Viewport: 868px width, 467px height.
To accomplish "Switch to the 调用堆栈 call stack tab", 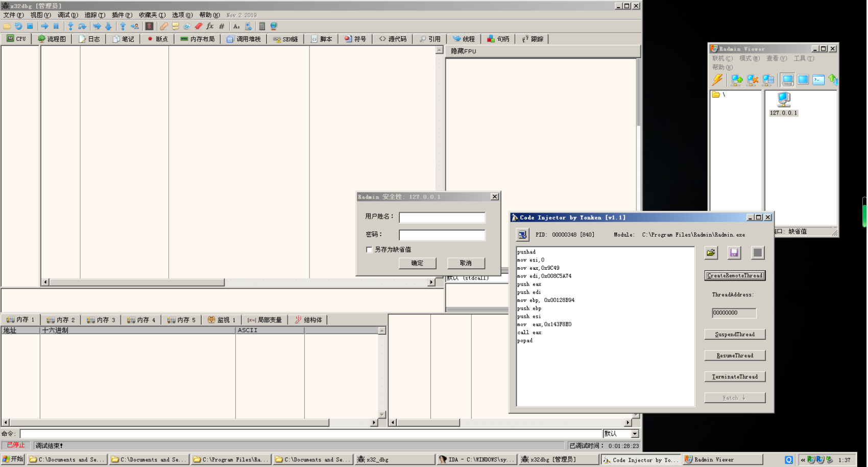I will pyautogui.click(x=244, y=39).
